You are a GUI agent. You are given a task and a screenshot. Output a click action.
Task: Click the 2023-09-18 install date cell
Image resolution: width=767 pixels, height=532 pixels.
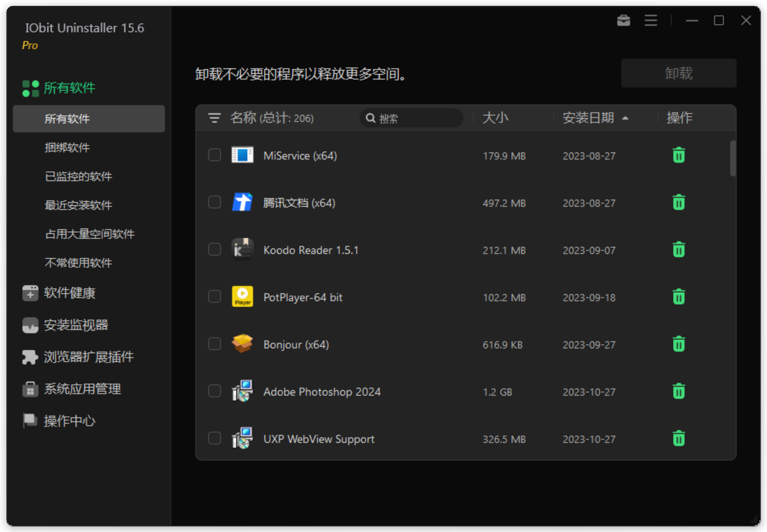pos(589,298)
